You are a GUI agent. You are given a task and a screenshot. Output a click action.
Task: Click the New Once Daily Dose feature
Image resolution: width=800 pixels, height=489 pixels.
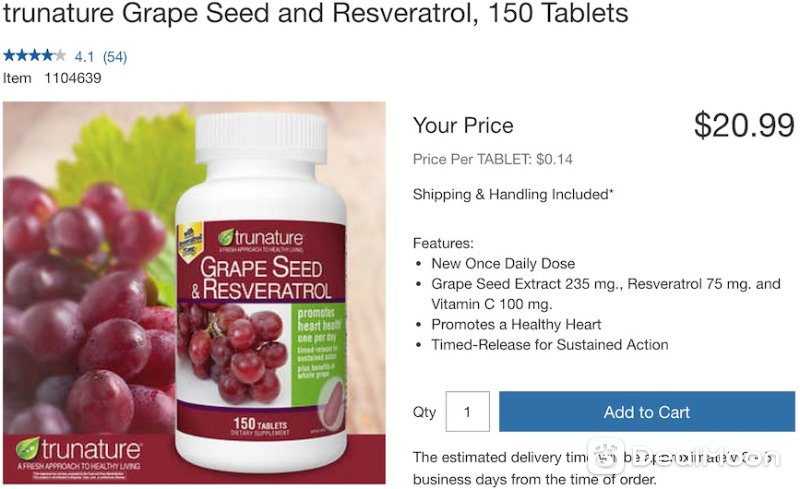[503, 263]
